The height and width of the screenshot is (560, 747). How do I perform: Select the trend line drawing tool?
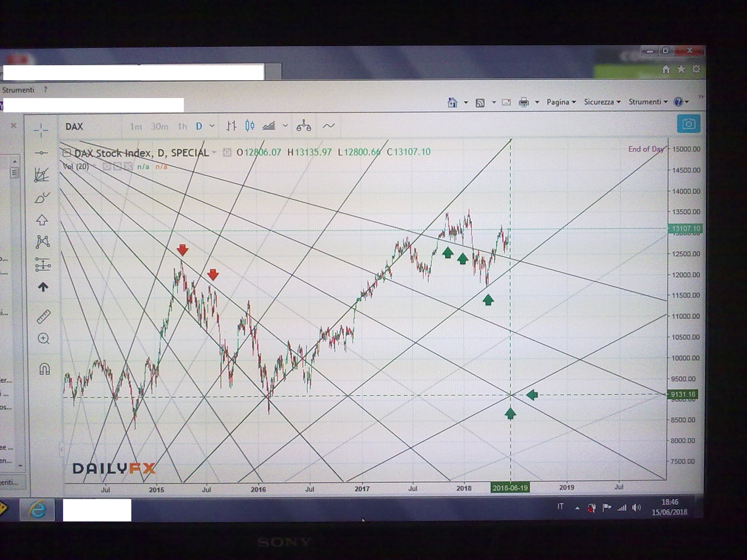(42, 153)
